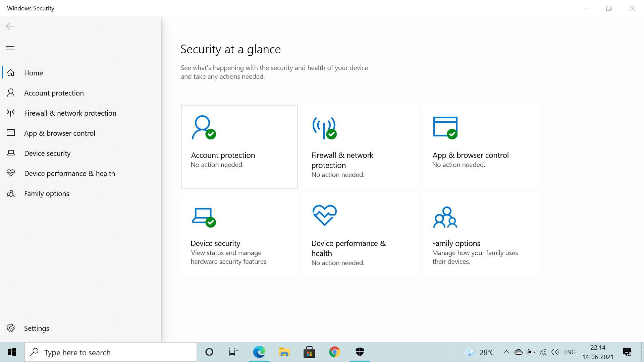Click the 'Security at a glance' heading
This screenshot has width=644, height=362.
pos(230,49)
